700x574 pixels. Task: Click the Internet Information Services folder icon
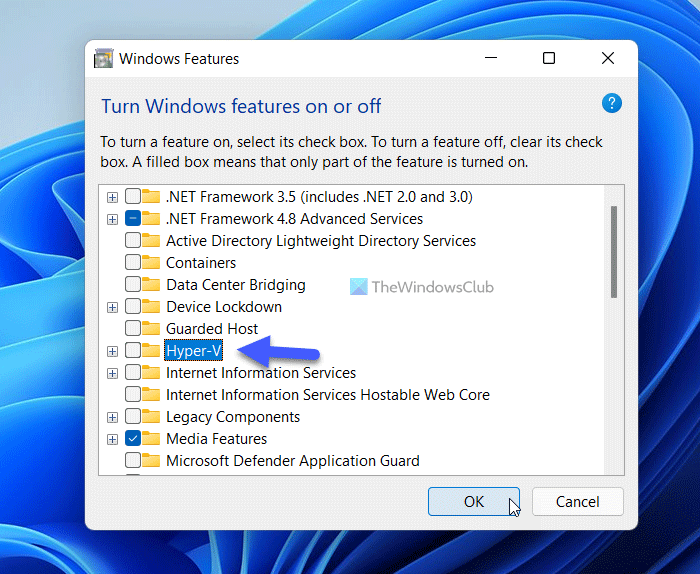151,372
